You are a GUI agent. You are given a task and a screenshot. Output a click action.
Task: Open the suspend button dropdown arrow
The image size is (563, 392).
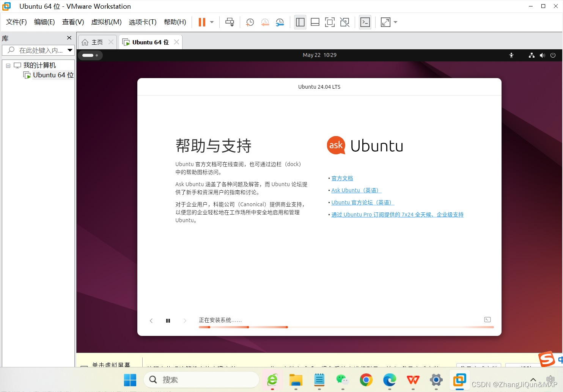click(x=211, y=22)
